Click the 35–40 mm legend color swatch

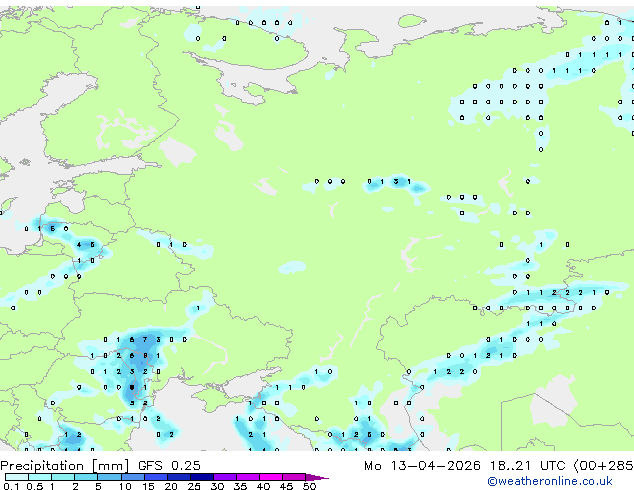click(x=248, y=477)
